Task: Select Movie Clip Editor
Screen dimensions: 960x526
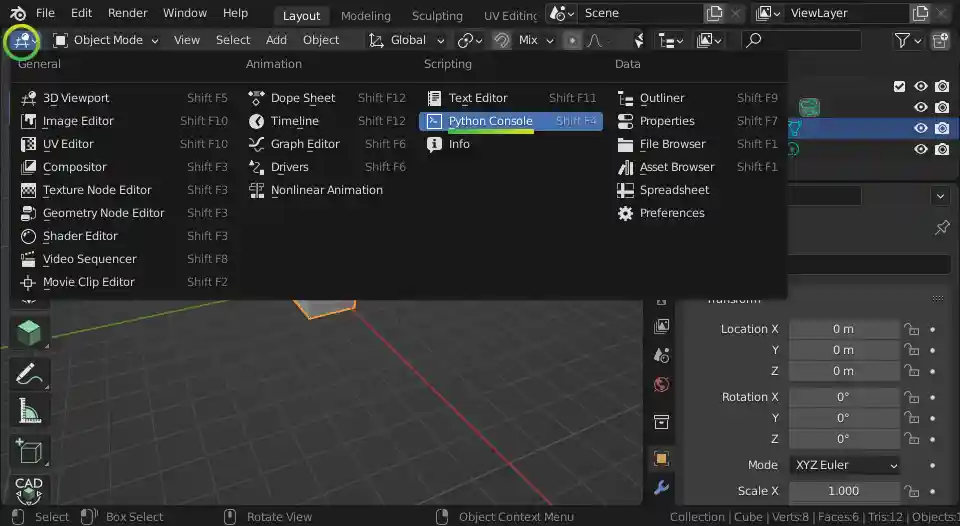Action: [x=124, y=282]
